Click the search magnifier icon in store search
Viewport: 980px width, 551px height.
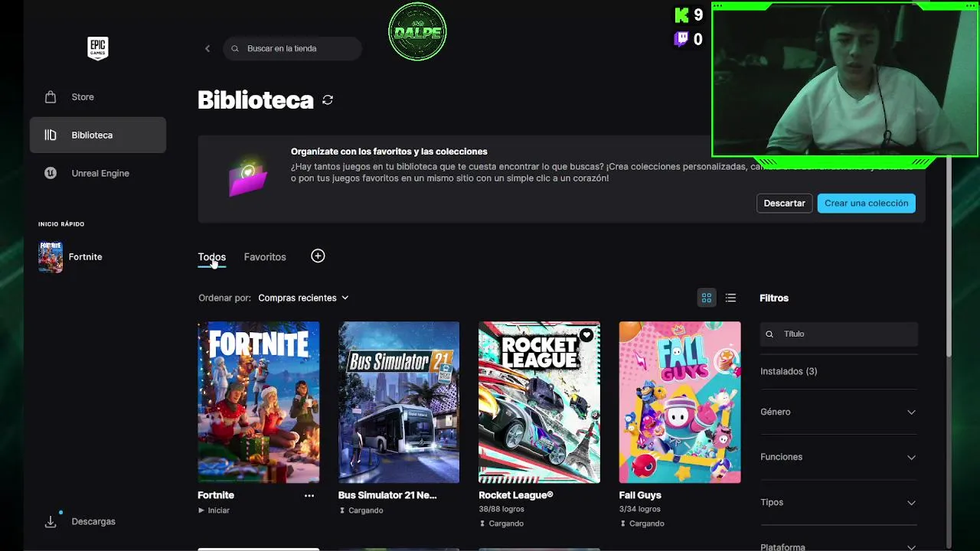(235, 48)
